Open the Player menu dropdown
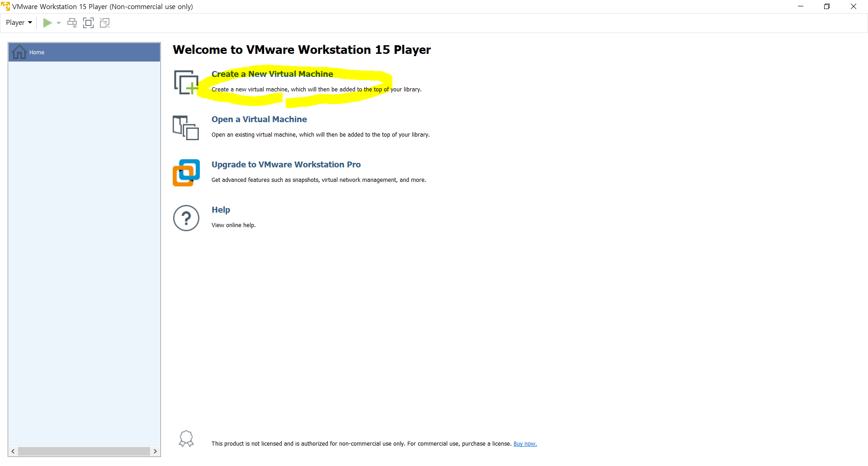This screenshot has height=466, width=868. (x=19, y=23)
